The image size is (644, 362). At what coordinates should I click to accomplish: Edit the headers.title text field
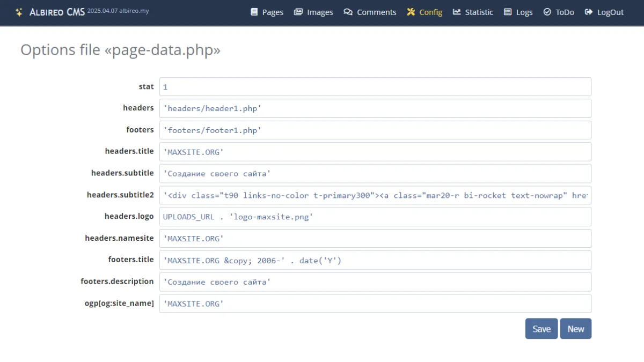[375, 152]
